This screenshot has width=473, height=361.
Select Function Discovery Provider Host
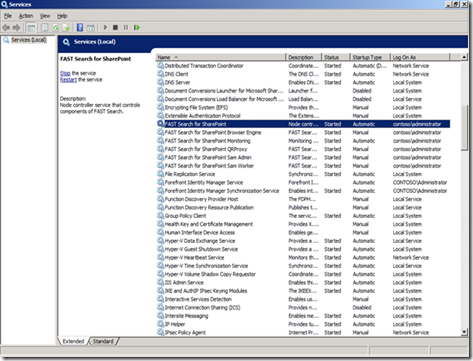tap(303, 199)
